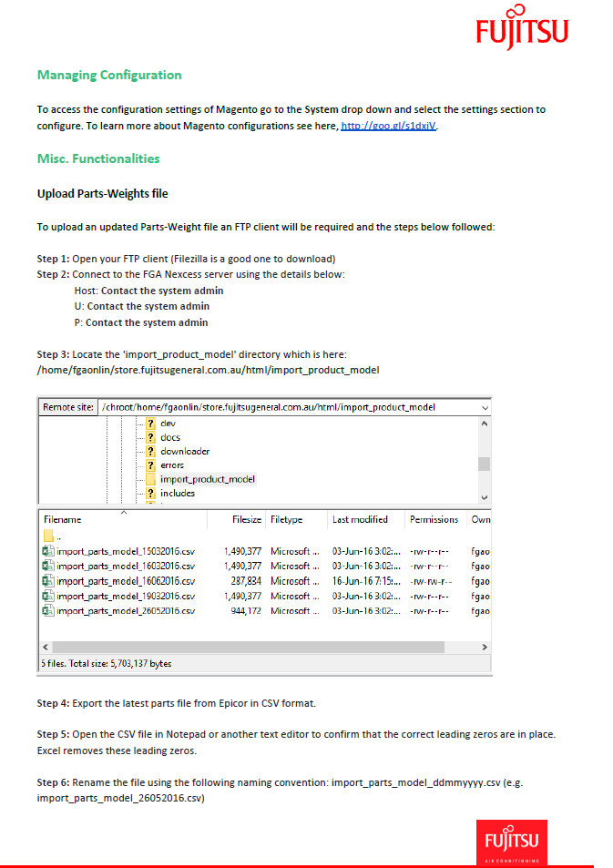Click the question-mark icon beside docs
Screen dimensions: 613x868
point(150,437)
